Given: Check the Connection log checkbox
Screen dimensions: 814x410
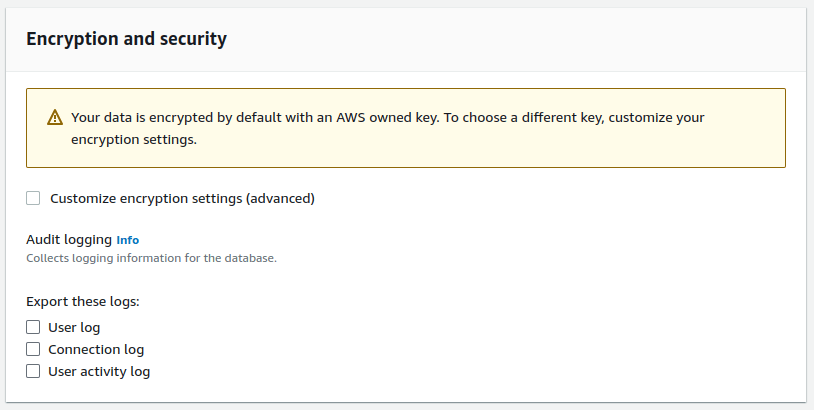Looking at the screenshot, I should (x=33, y=349).
